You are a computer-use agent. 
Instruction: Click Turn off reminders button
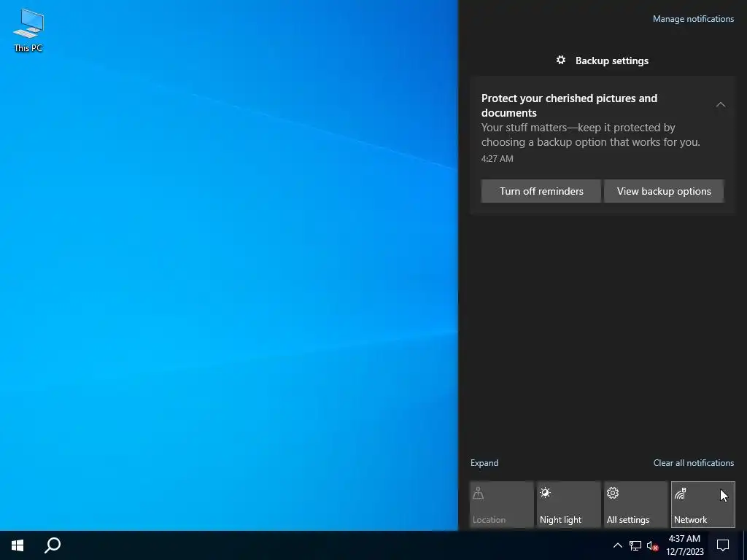[541, 191]
